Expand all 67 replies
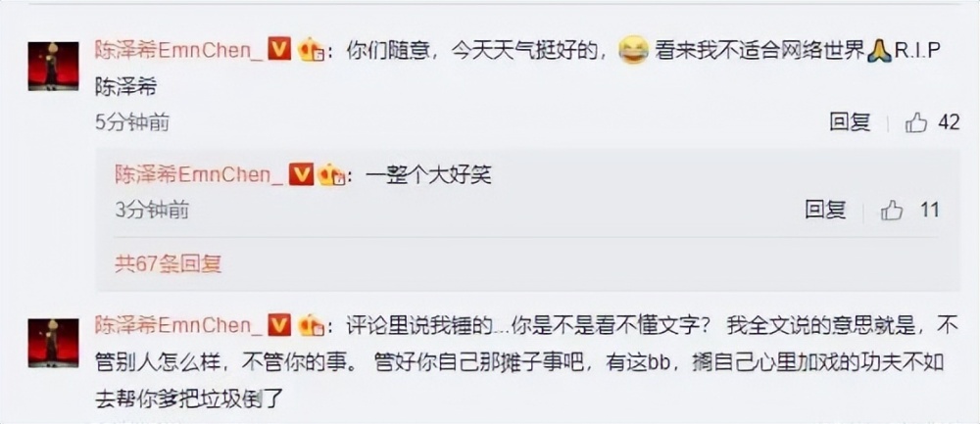 (169, 264)
